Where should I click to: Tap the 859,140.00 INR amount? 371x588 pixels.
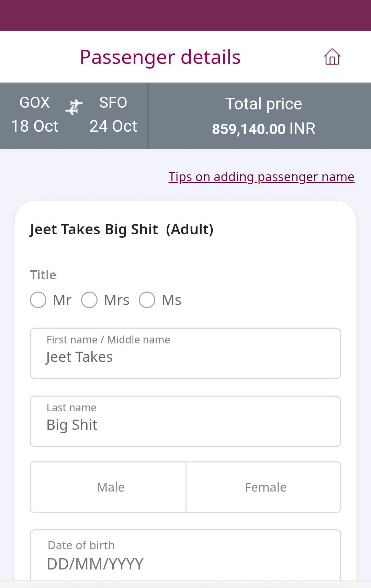(263, 129)
